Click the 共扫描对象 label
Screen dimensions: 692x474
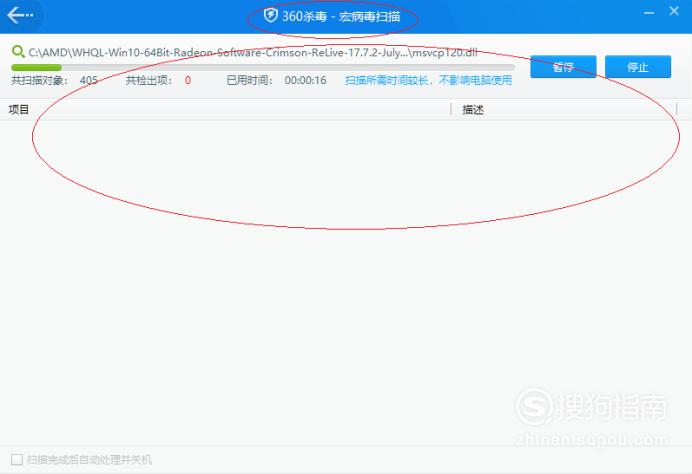(x=39, y=80)
